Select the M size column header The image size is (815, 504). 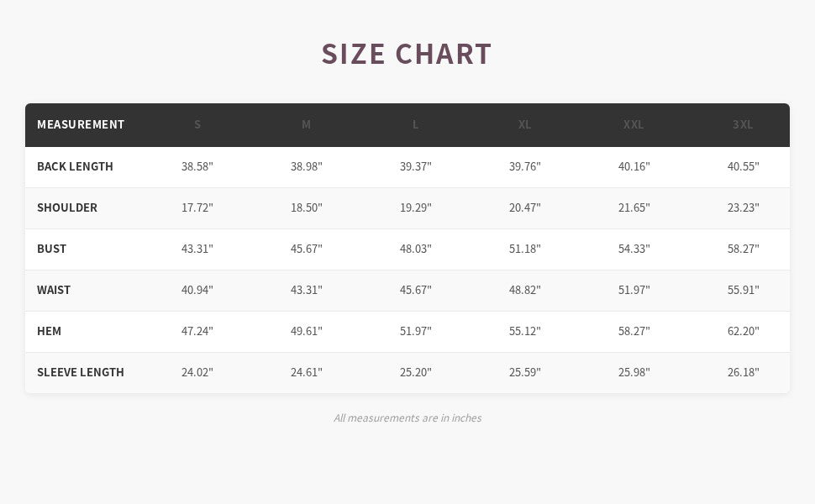coord(307,124)
